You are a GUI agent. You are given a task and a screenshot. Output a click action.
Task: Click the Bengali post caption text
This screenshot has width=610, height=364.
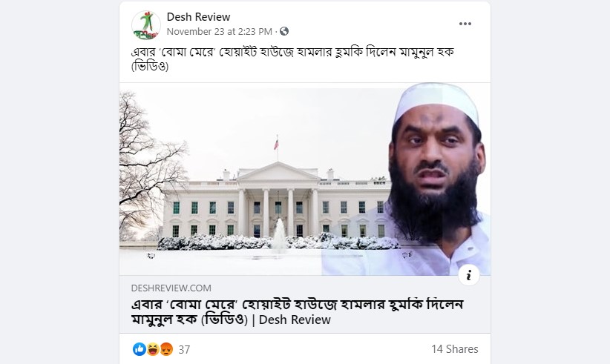[292, 59]
